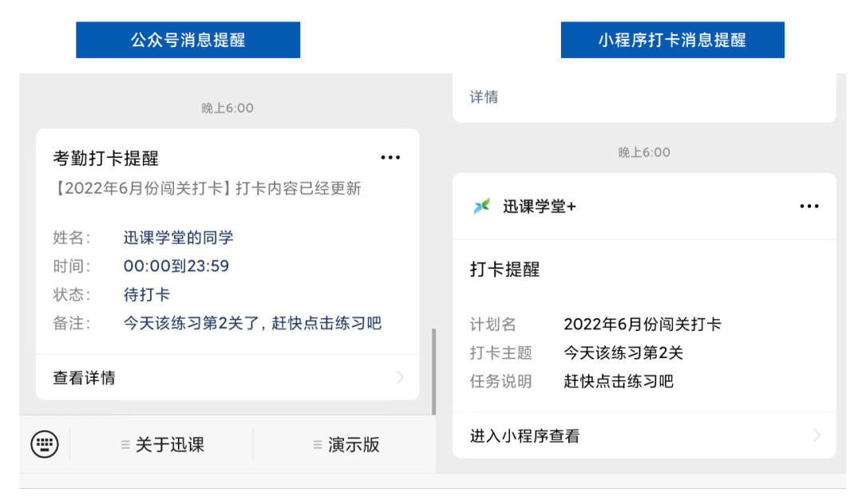Click the menu icon beside 关于迅课
The width and height of the screenshot is (862, 504).
click(124, 445)
